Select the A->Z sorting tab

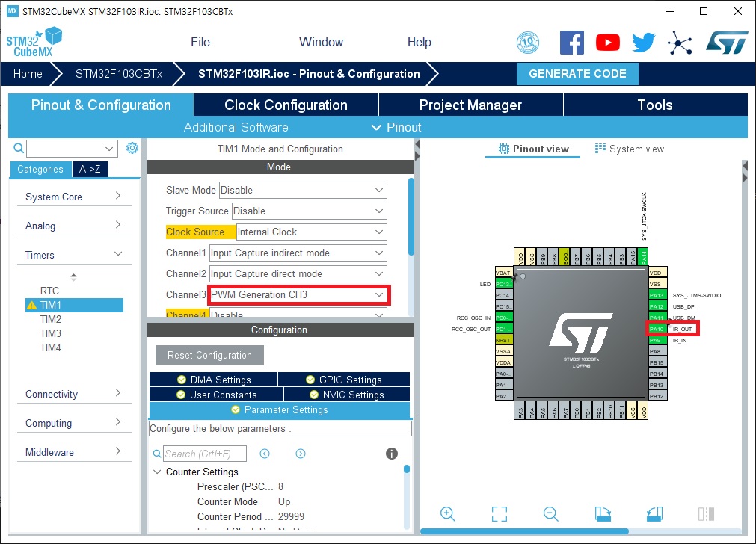pyautogui.click(x=90, y=169)
